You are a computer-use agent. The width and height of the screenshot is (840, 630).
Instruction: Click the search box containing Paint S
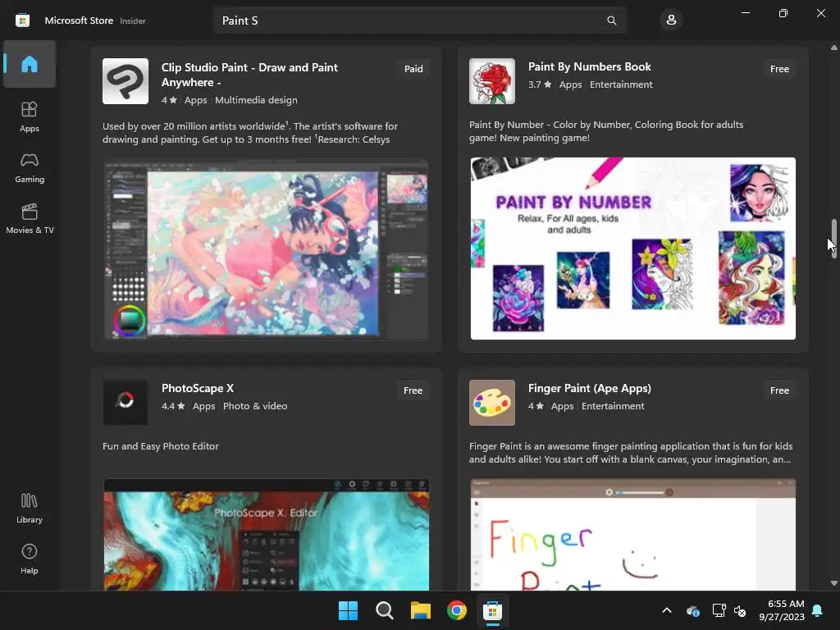[x=420, y=21]
